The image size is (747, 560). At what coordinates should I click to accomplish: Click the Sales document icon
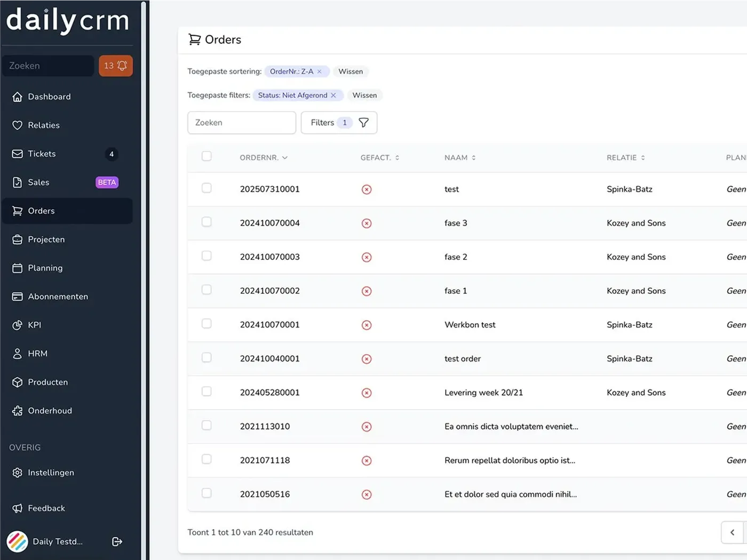tap(18, 182)
